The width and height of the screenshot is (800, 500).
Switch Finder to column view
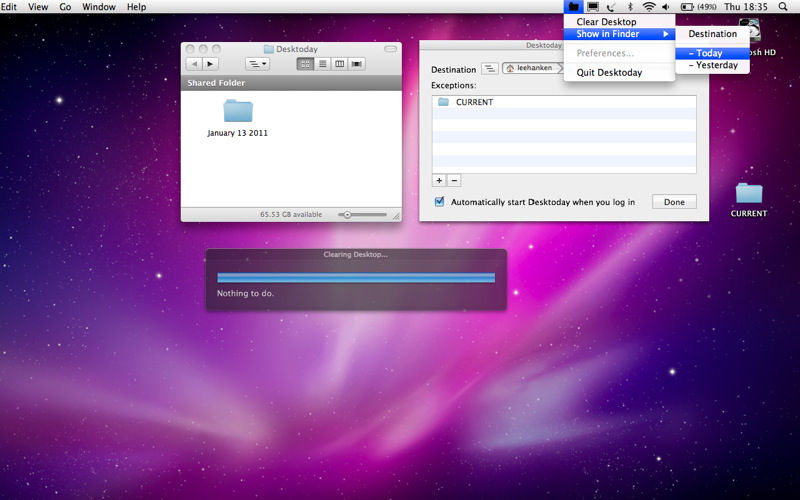(x=339, y=64)
